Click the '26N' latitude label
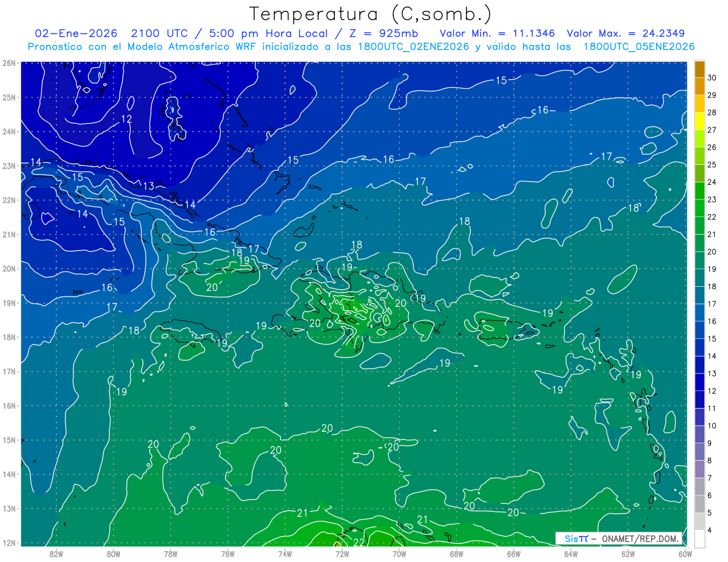728x562 pixels. click(x=9, y=63)
